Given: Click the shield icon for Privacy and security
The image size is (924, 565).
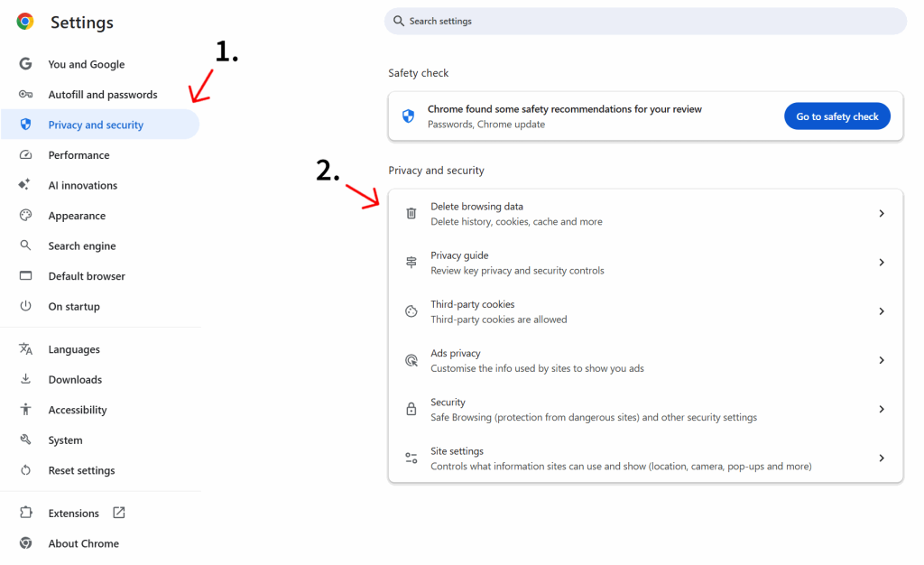Looking at the screenshot, I should (25, 125).
